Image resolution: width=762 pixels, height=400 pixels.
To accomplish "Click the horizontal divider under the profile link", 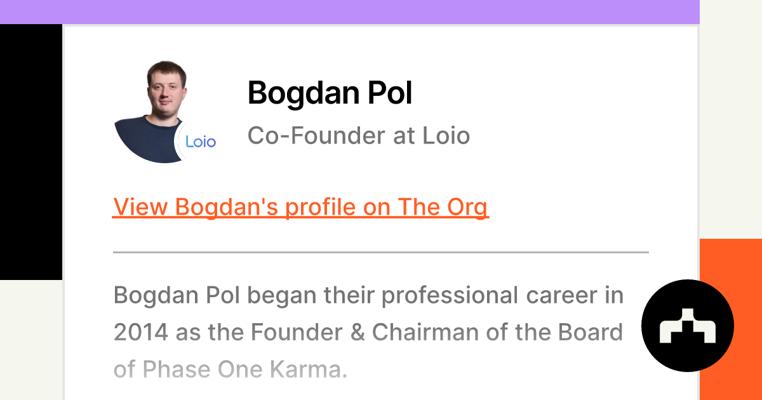I will pos(380,252).
